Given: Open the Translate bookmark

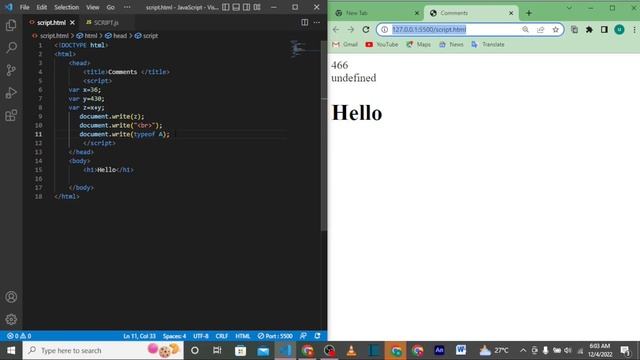Looking at the screenshot, I should tap(488, 44).
